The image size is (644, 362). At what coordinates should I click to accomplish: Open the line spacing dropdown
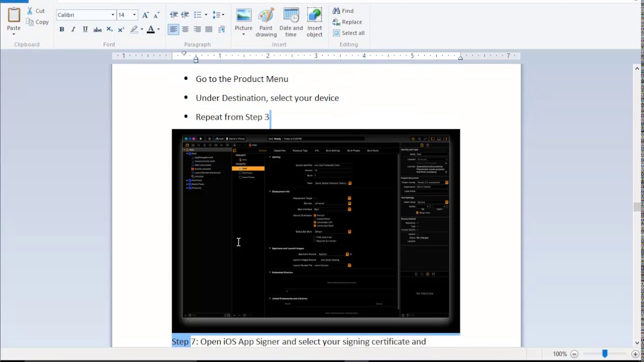[x=218, y=15]
